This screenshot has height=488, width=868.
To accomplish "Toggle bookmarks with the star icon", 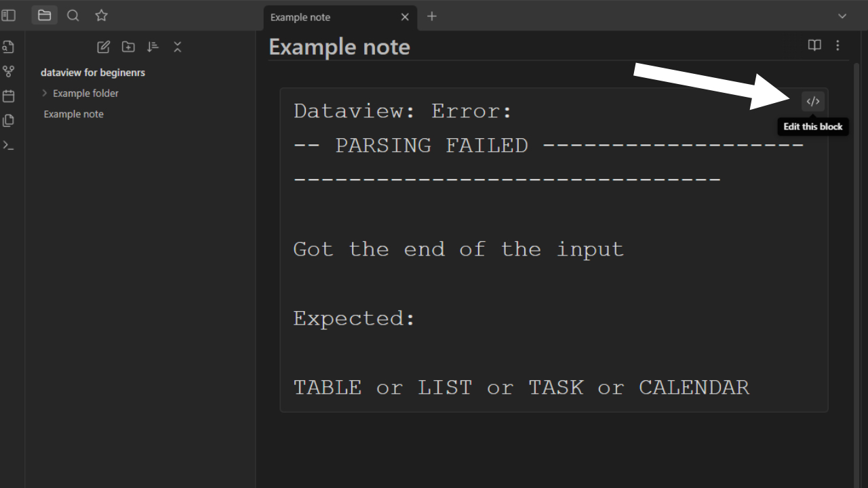I will (101, 15).
